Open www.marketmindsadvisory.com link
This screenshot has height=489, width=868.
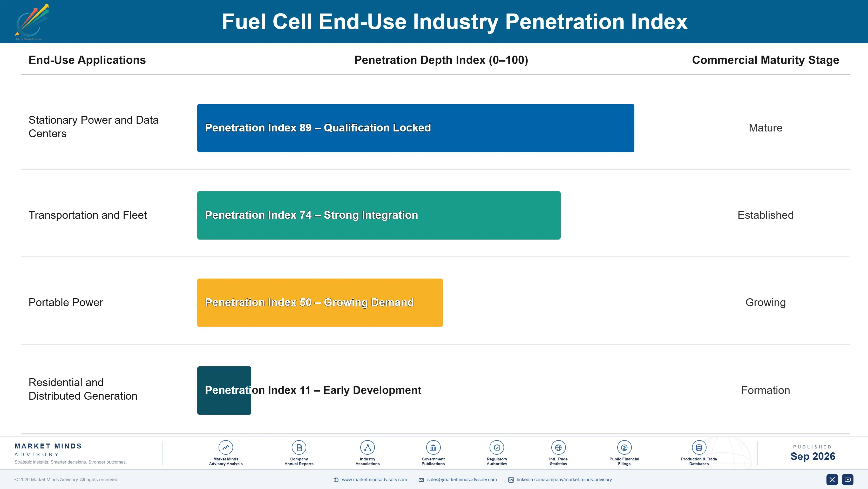click(x=374, y=480)
